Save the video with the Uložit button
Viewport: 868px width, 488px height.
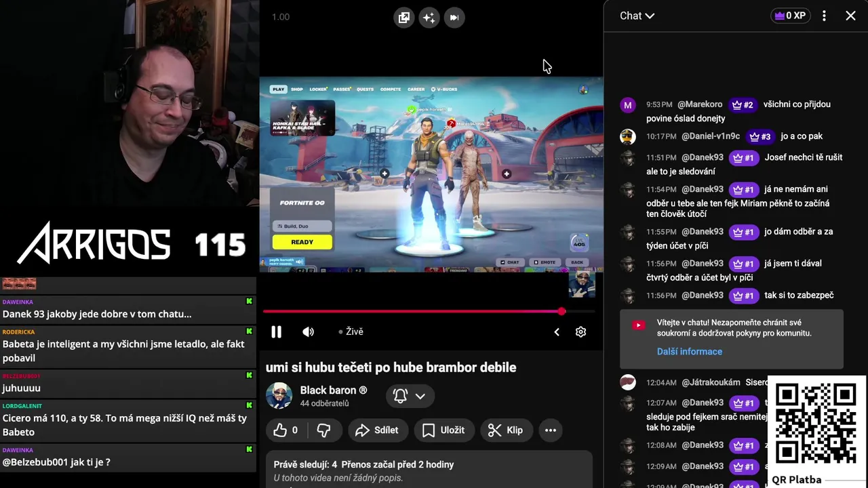pos(443,430)
